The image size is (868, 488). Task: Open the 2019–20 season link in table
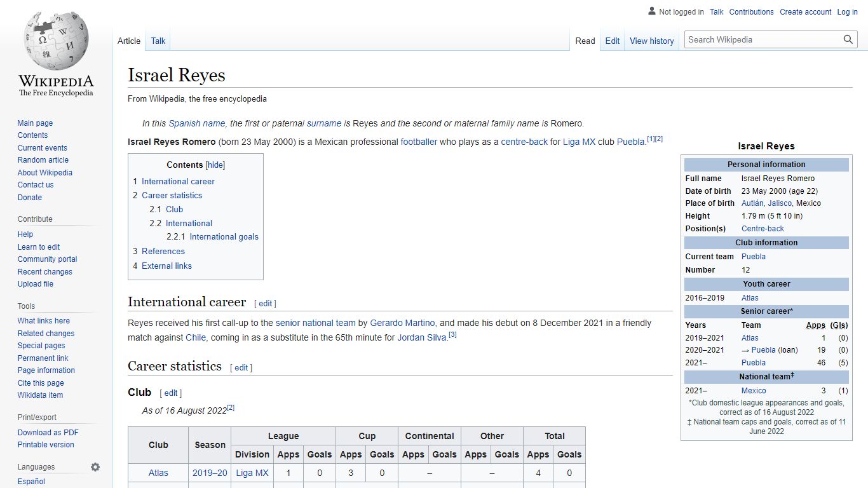pos(210,473)
